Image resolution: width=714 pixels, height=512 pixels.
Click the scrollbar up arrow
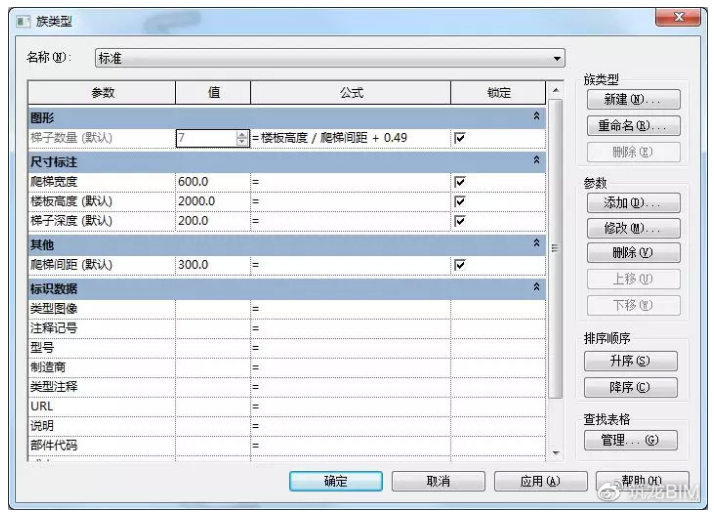556,90
